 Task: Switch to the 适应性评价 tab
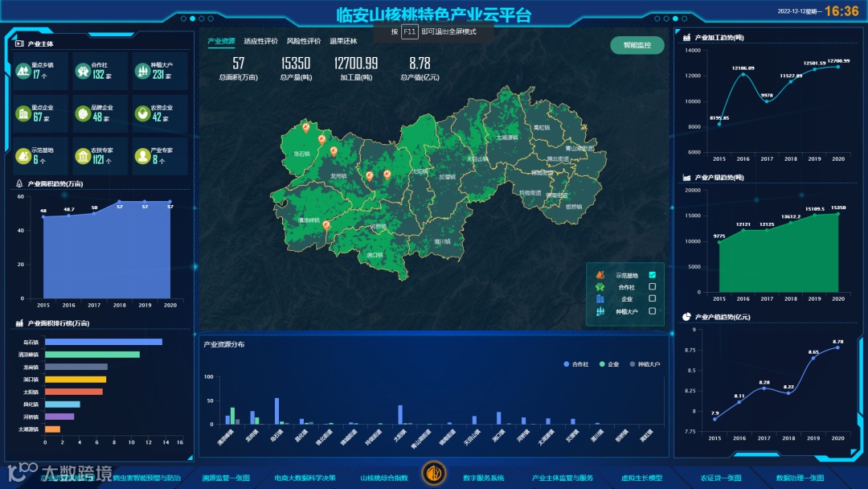click(260, 41)
